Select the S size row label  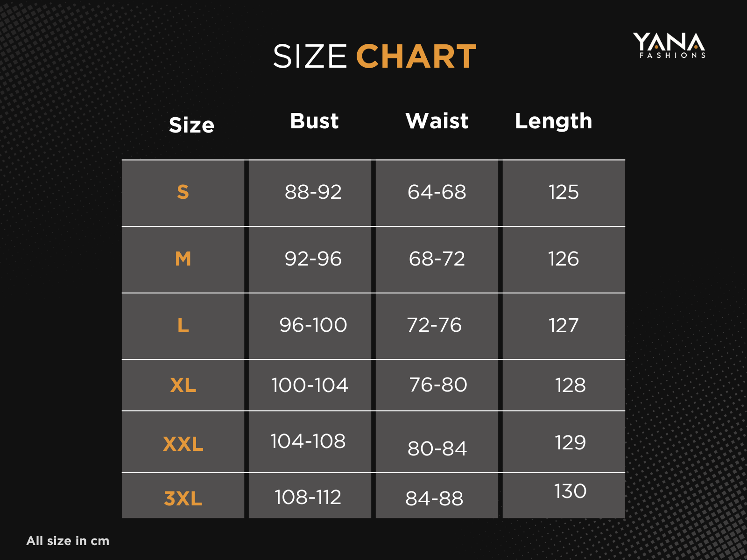(183, 192)
